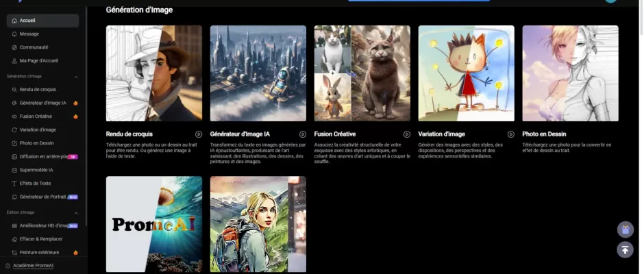
Task: Collapse the Édition d'image sidebar section
Action: pyautogui.click(x=76, y=213)
